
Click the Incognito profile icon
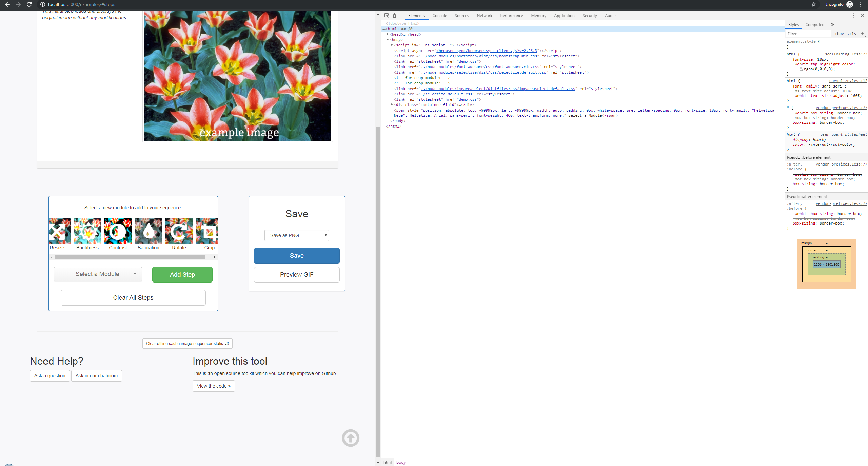click(x=850, y=4)
